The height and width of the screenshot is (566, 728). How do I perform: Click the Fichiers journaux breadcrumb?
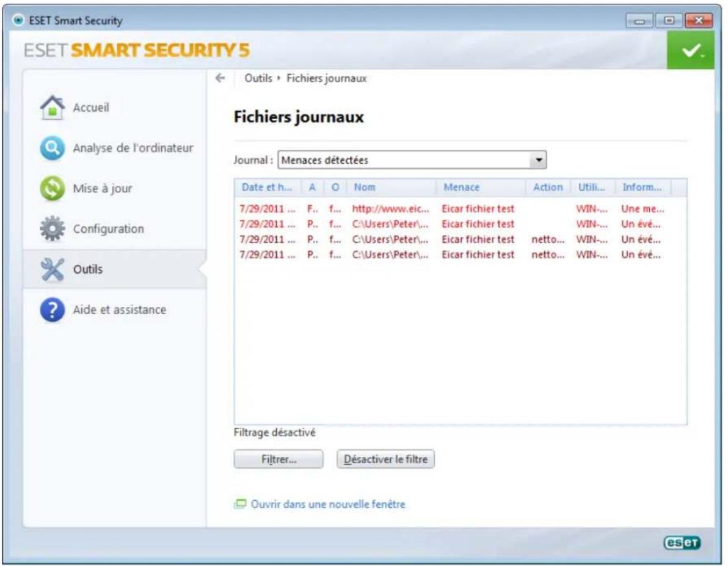coord(326,78)
